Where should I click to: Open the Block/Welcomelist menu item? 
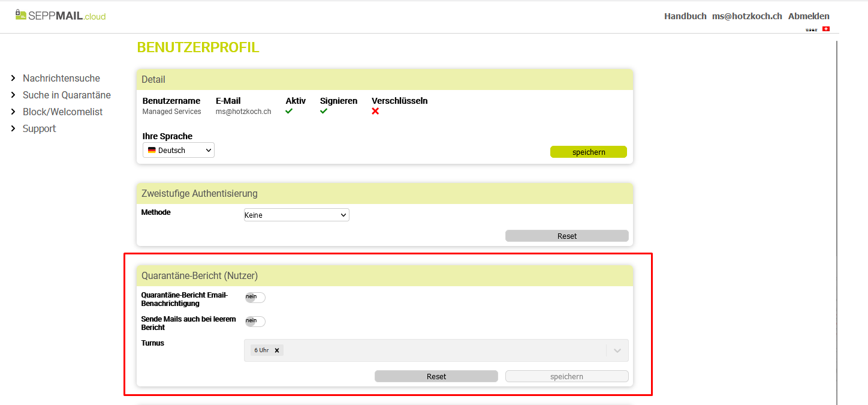62,112
